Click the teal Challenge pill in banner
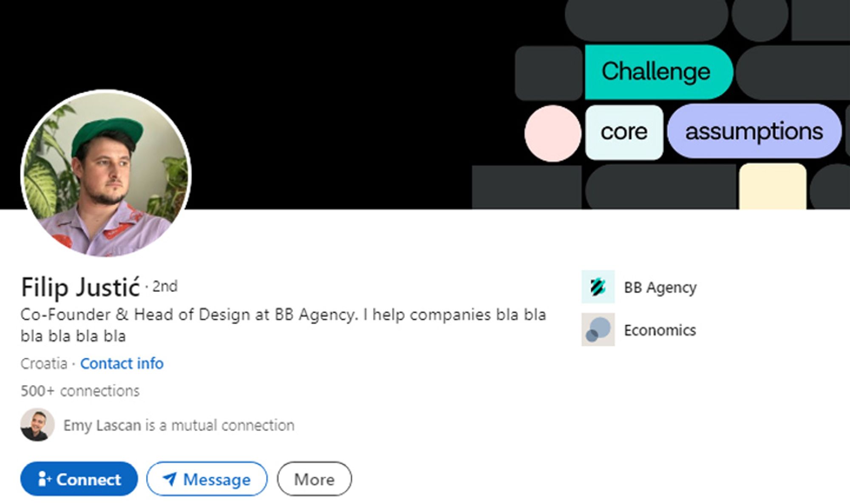Image resolution: width=850 pixels, height=504 pixels. point(659,72)
